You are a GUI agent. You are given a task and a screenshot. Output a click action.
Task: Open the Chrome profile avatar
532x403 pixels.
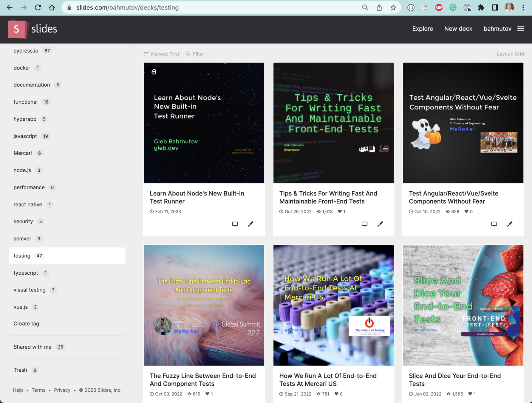[x=509, y=7]
